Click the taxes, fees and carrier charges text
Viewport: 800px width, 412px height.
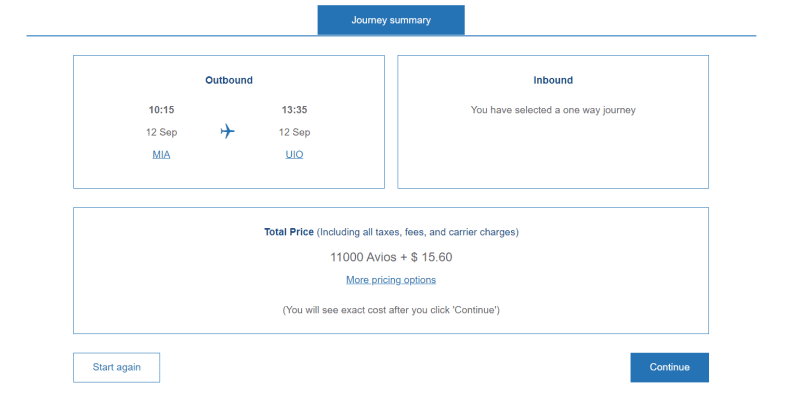[418, 232]
